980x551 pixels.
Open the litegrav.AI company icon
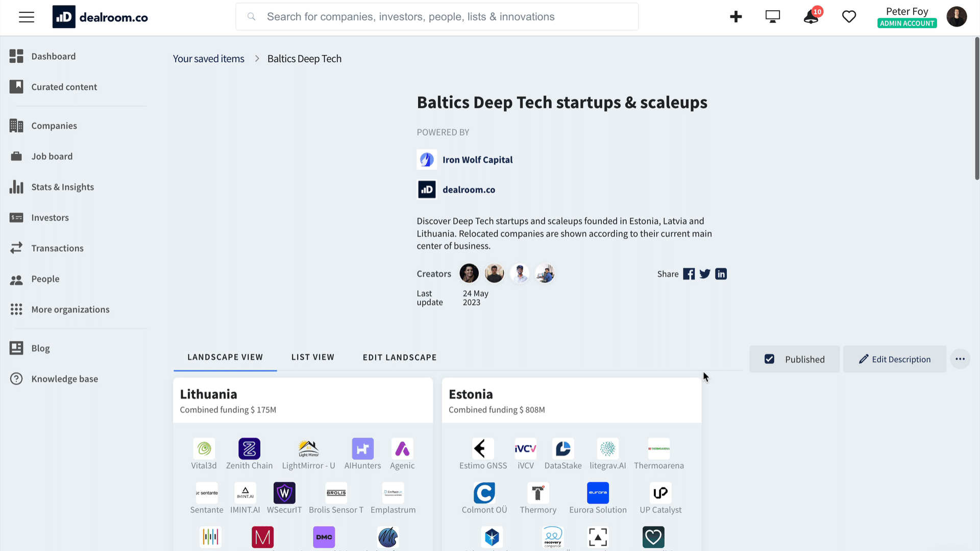tap(607, 448)
